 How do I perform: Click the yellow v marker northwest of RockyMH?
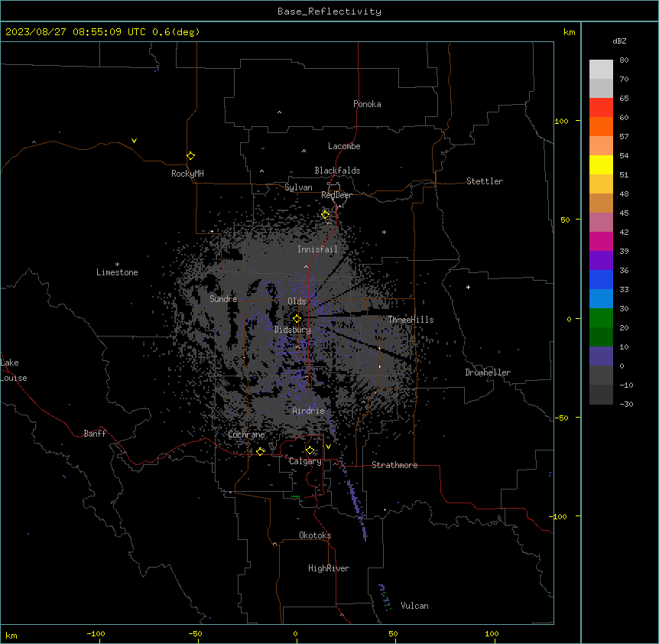134,141
